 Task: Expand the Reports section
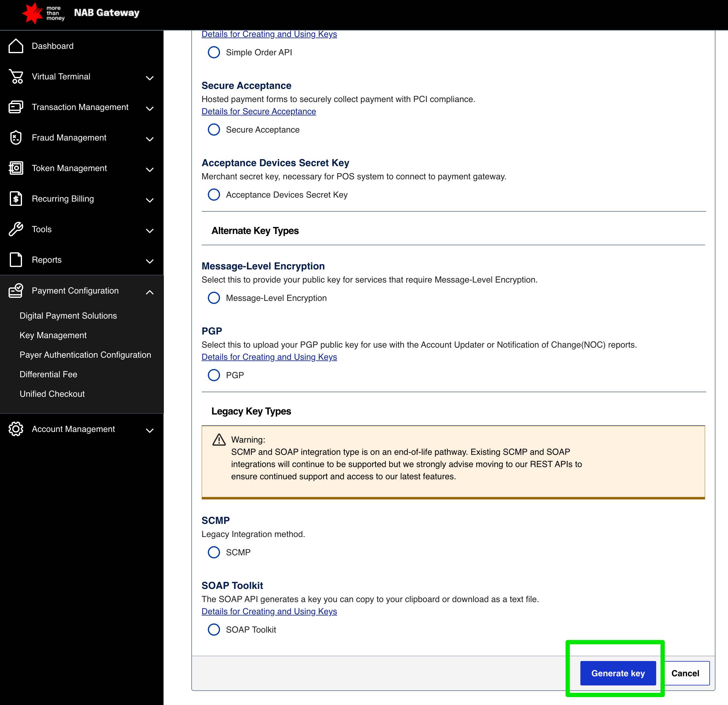pos(150,261)
